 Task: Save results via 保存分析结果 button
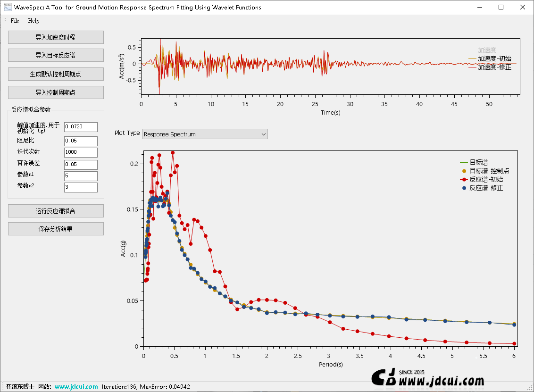click(x=56, y=229)
